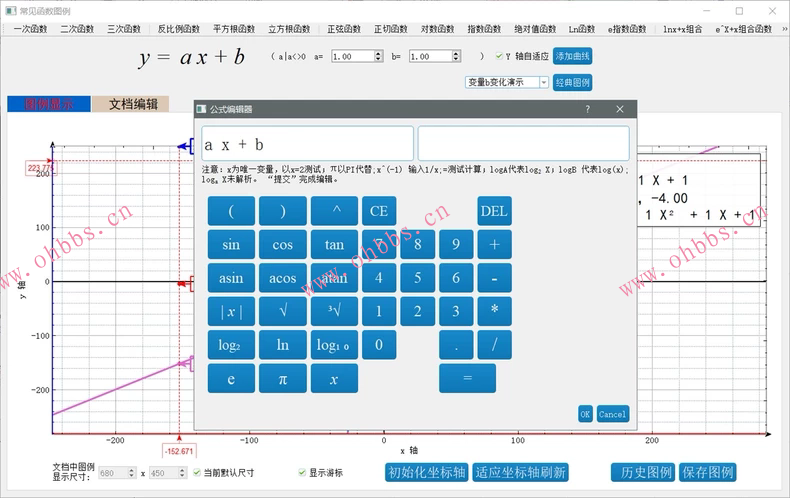Insert the sin function

(x=231, y=244)
